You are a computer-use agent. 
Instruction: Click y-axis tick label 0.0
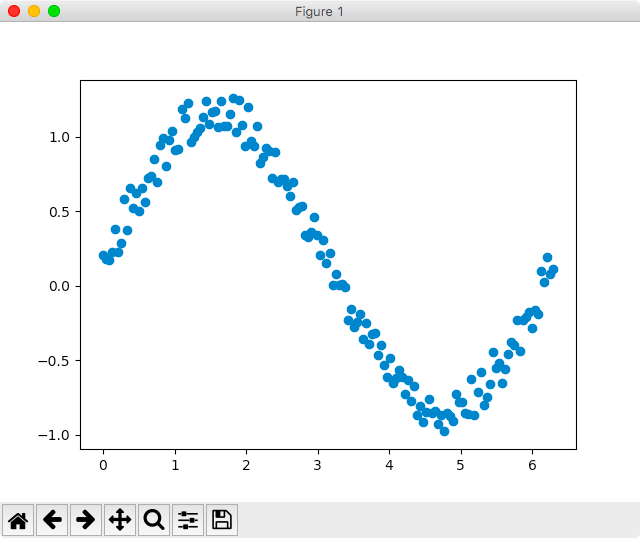60,287
